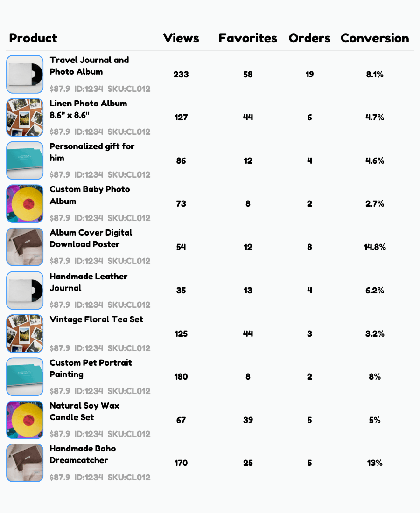Open the Linen Photo Album thumbnail image
This screenshot has height=513, width=420.
(x=24, y=117)
